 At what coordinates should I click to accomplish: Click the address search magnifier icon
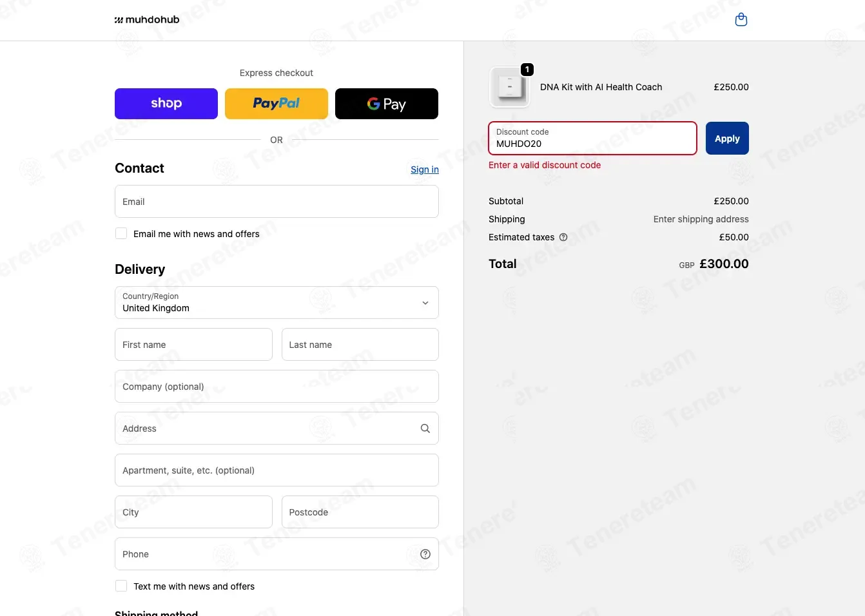425,428
